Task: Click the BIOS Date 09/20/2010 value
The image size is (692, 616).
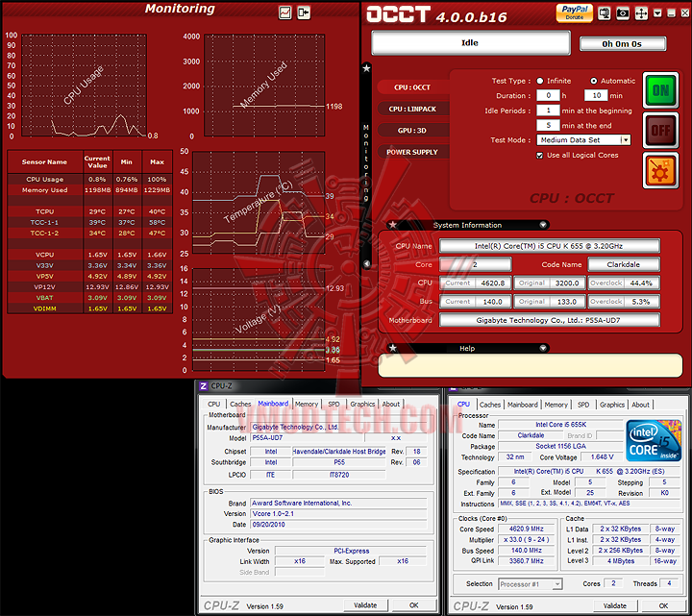Action: click(x=338, y=524)
